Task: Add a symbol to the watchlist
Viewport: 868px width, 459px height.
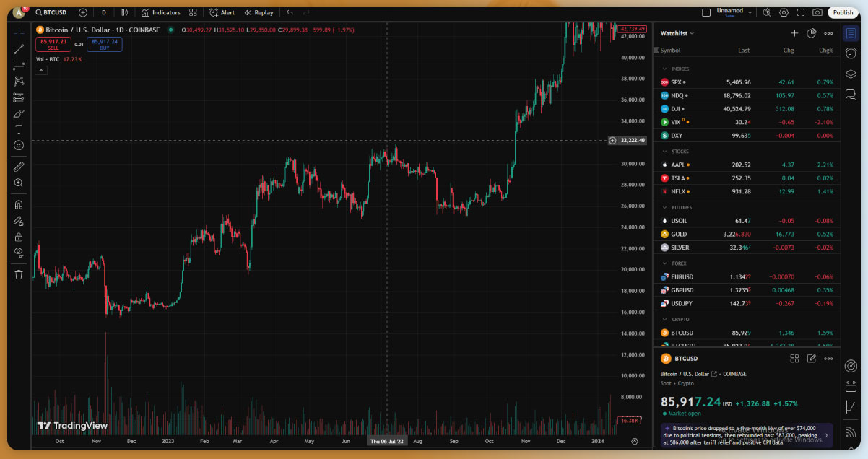Action: click(x=794, y=33)
